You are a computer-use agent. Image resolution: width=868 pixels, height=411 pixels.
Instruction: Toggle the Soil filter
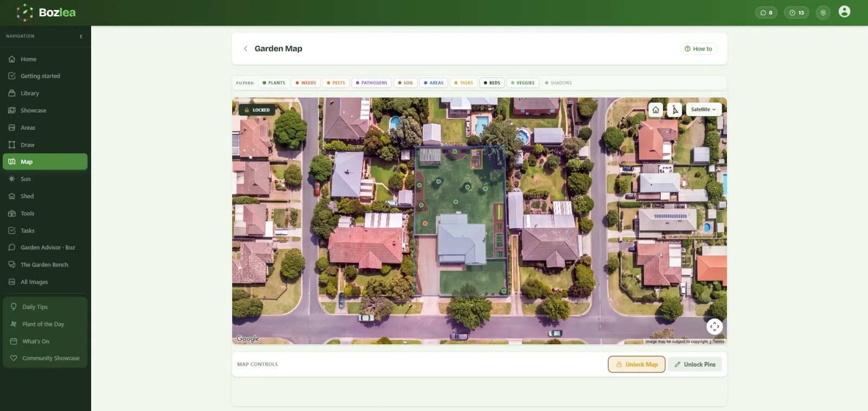[405, 83]
